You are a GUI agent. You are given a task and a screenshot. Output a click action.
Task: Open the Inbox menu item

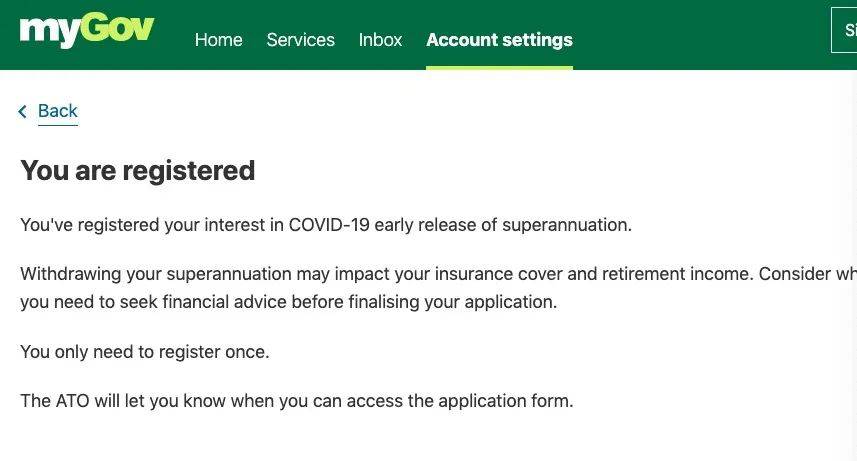380,40
